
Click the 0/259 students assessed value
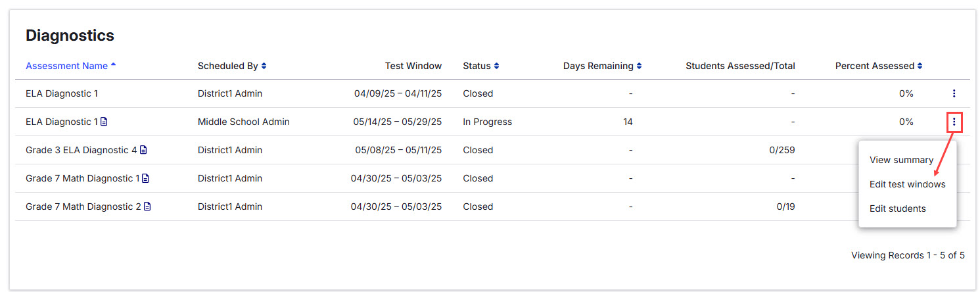click(x=782, y=150)
